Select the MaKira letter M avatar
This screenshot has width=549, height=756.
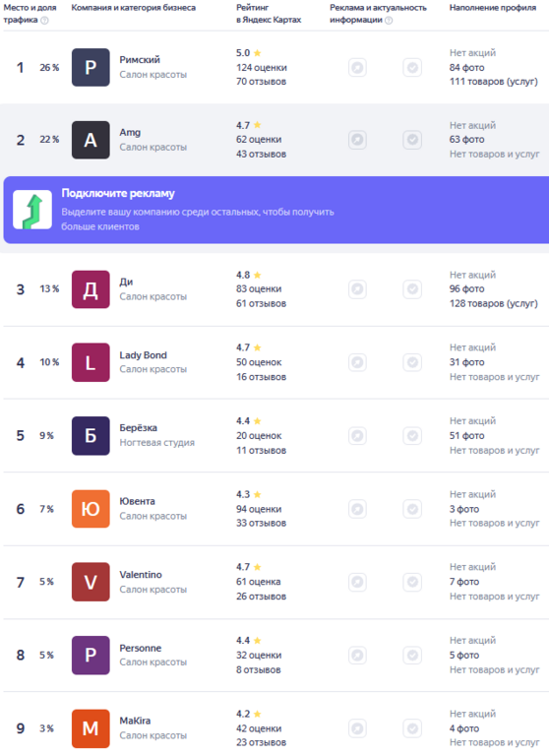tap(91, 728)
